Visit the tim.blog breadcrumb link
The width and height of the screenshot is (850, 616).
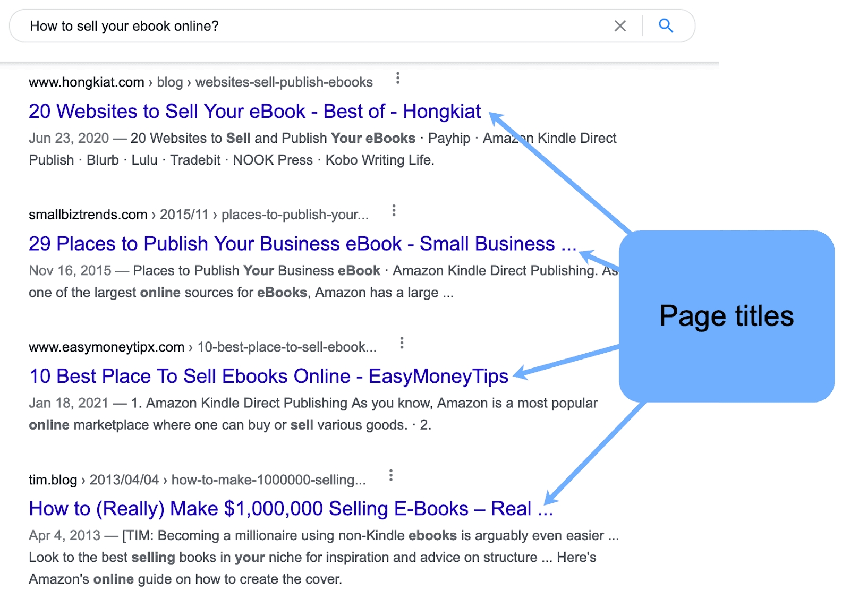[x=53, y=479]
